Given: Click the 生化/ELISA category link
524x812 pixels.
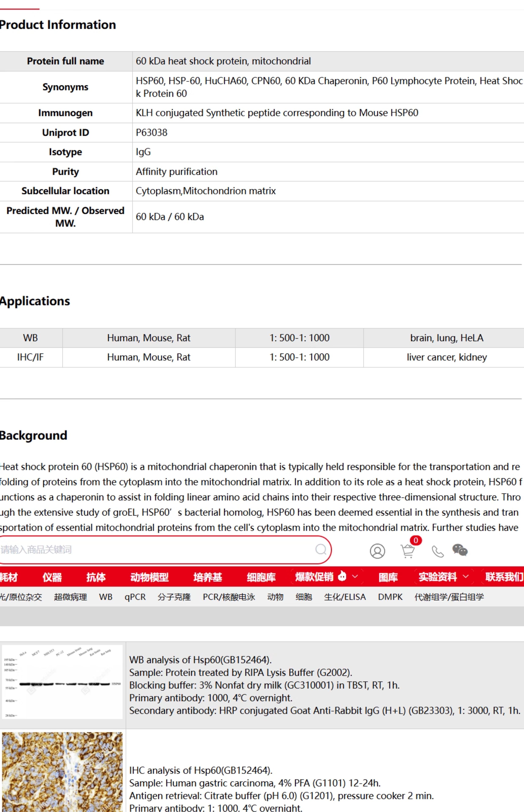Looking at the screenshot, I should point(345,597).
